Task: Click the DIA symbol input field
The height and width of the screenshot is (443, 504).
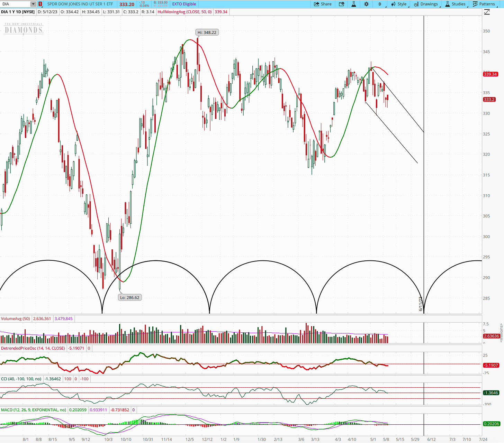Action: (x=15, y=4)
